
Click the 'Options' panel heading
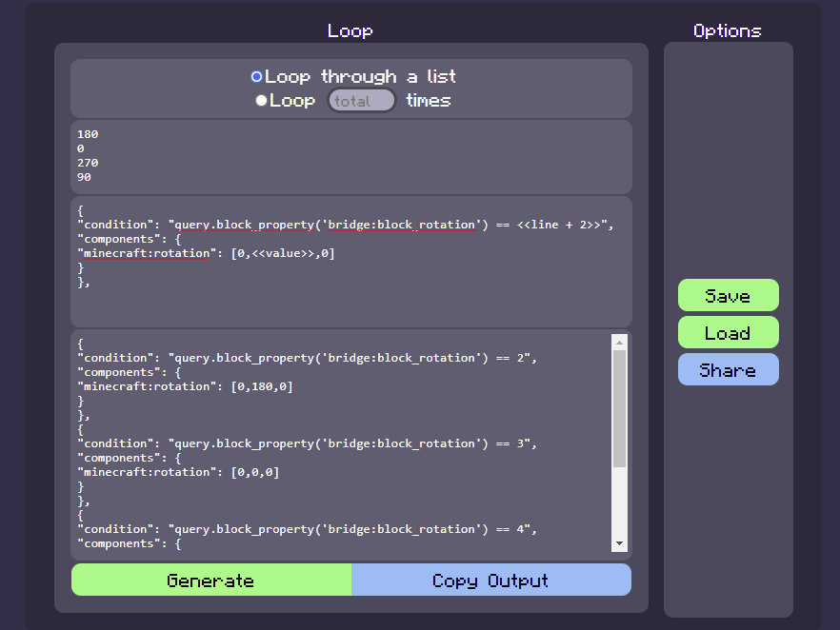coord(727,30)
